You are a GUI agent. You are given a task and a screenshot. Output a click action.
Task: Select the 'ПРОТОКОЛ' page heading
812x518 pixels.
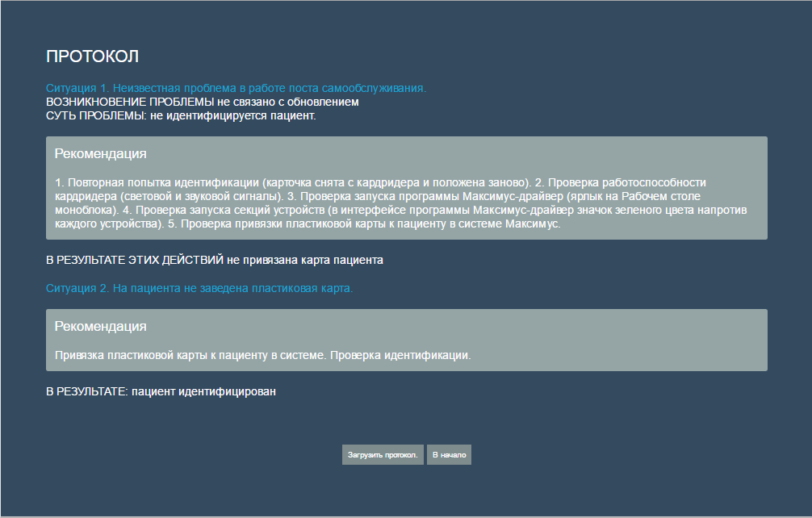[92, 56]
